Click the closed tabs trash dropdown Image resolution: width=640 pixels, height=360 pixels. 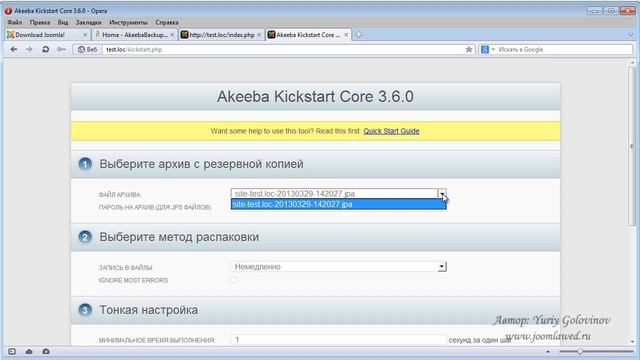click(631, 35)
